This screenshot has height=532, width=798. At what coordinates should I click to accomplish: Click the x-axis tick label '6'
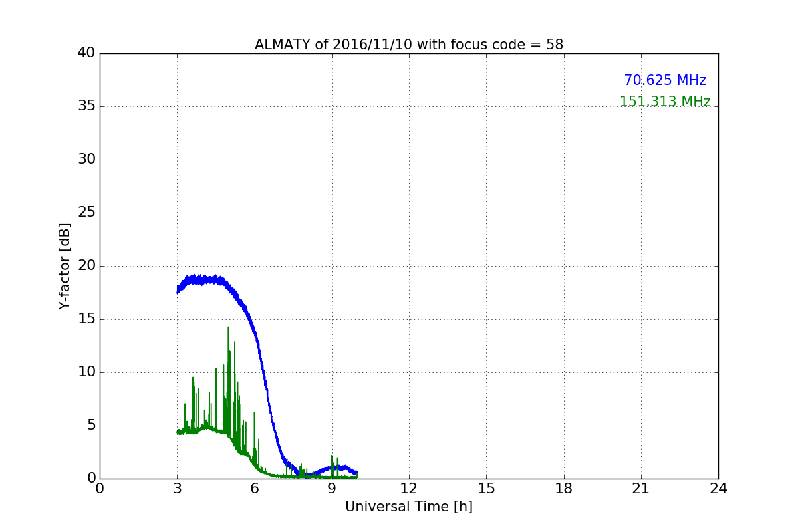pos(255,488)
